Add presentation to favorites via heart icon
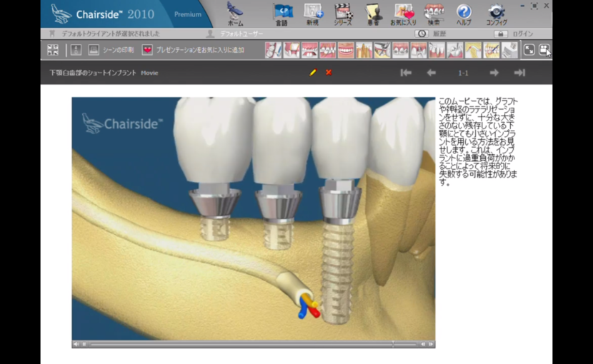The width and height of the screenshot is (593, 364). coord(147,49)
